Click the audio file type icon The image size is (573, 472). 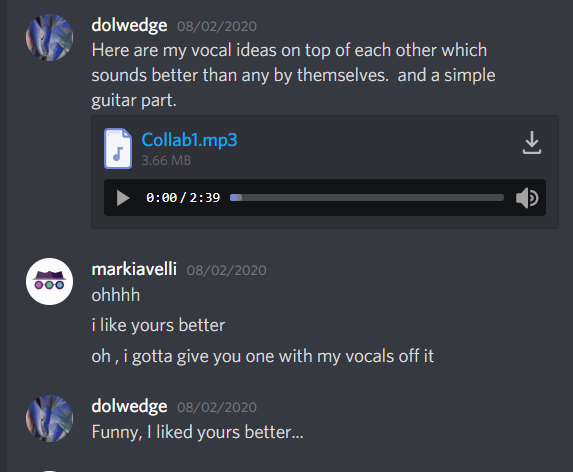[118, 148]
